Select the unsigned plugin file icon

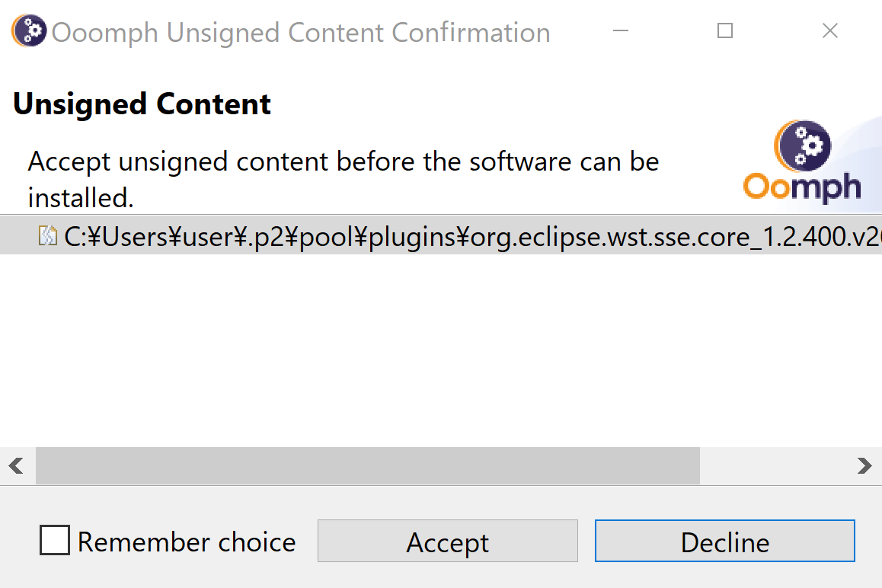click(x=48, y=236)
